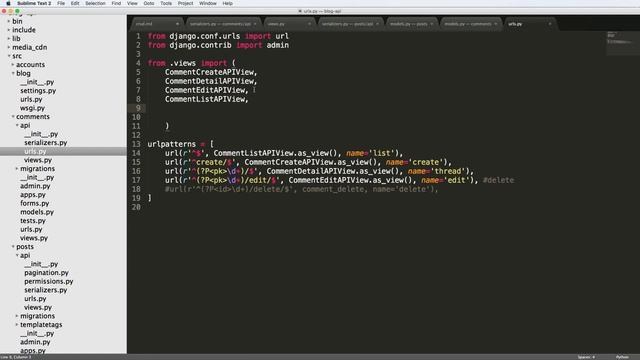Close the models.py comments tab

(x=496, y=24)
